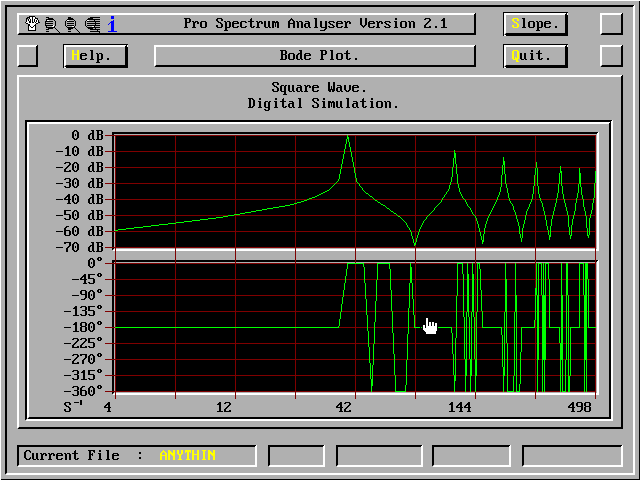
Task: Click the -180° phase axis label
Action: click(x=83, y=327)
